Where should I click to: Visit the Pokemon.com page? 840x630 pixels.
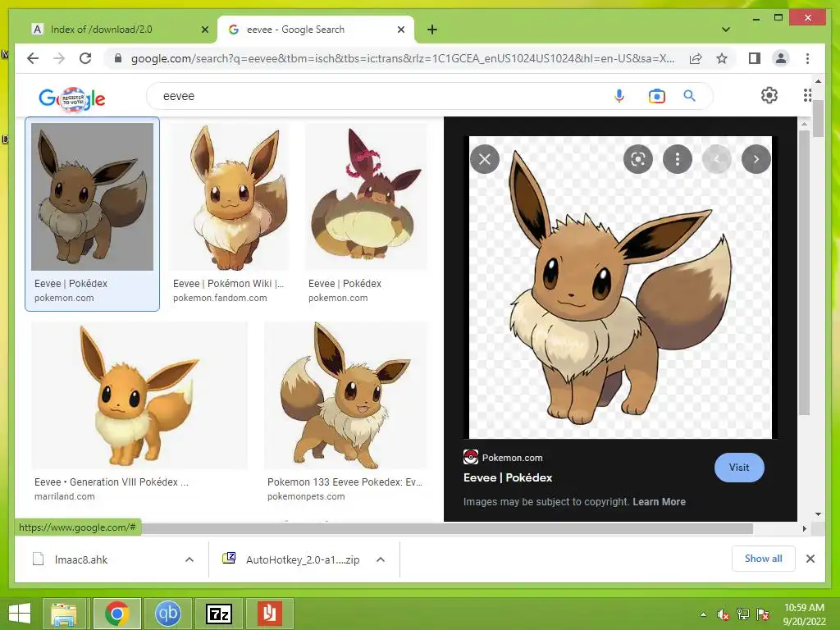739,467
